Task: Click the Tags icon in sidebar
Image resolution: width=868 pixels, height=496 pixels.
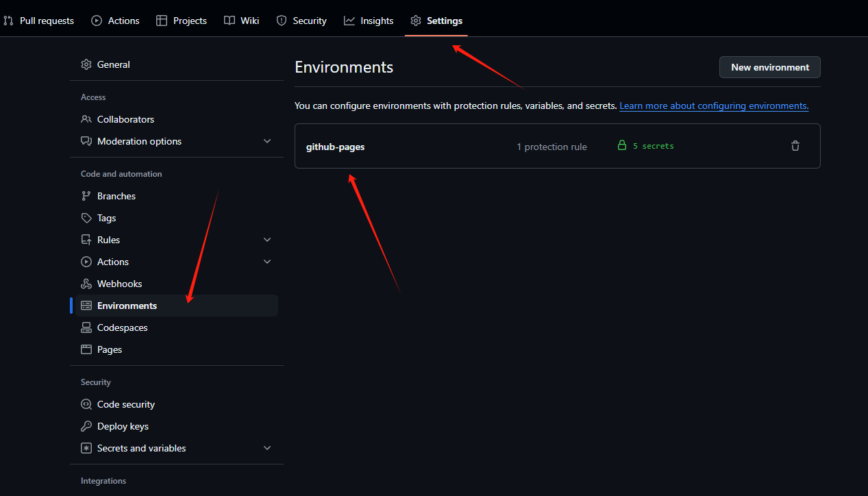Action: point(86,218)
